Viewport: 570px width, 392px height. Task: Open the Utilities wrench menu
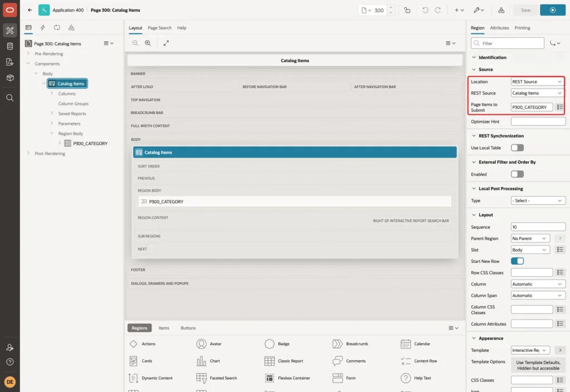pos(479,10)
